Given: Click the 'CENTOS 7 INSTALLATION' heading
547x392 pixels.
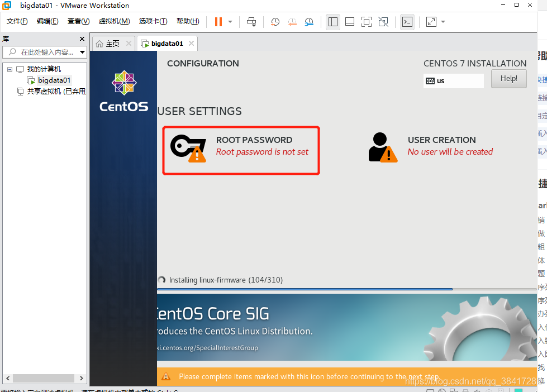Looking at the screenshot, I should (x=475, y=64).
